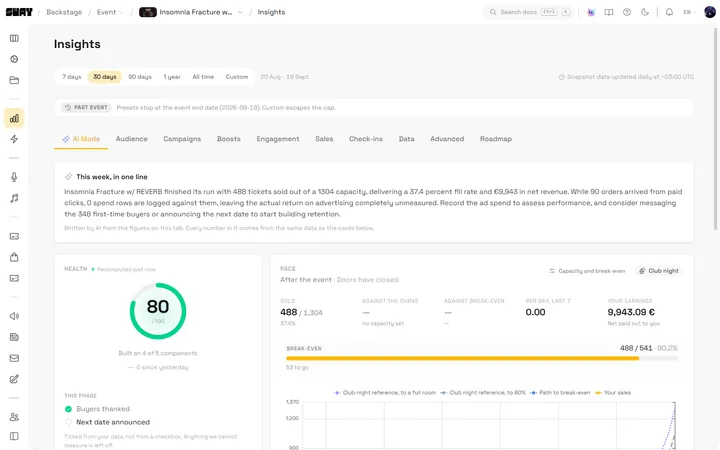The image size is (720, 450).
Task: Open the docs book icon
Action: tap(609, 12)
